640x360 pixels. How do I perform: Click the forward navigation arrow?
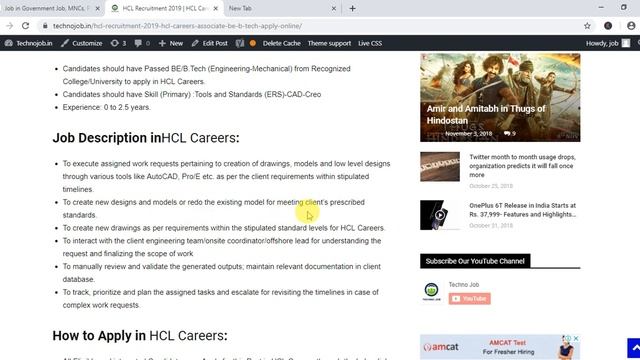pos(9,26)
